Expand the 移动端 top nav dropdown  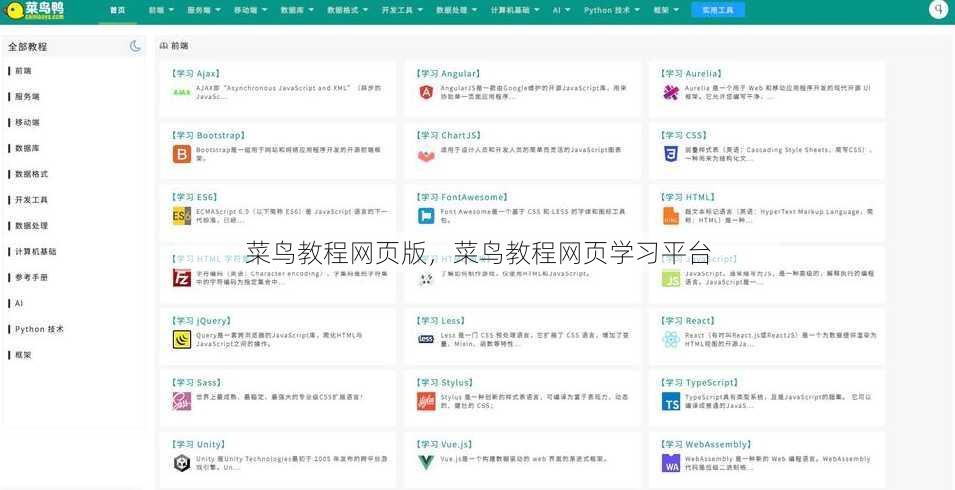point(250,10)
